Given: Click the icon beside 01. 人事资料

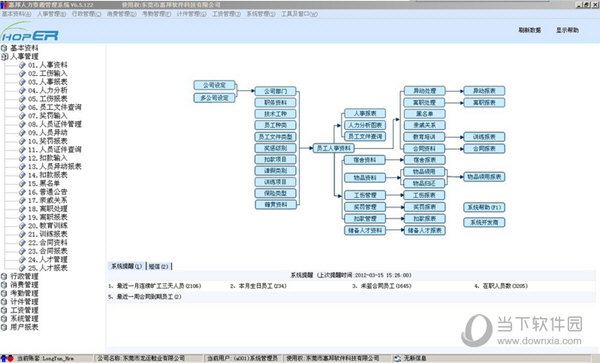Looking at the screenshot, I should coord(22,65).
